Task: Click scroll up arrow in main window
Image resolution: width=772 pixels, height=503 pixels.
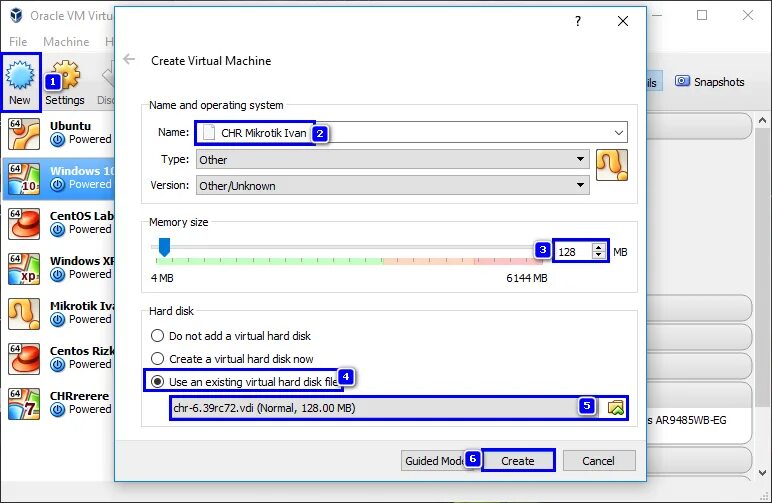Action: 762,120
